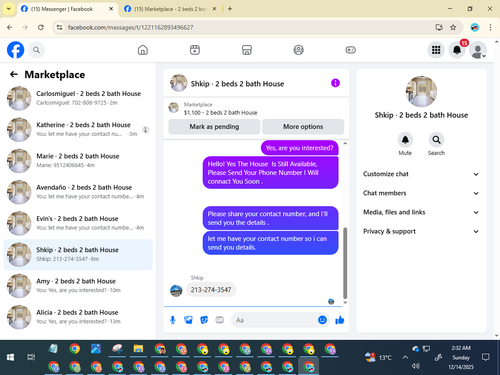The width and height of the screenshot is (500, 375).
Task: Open the GIF picker icon
Action: coord(220,320)
